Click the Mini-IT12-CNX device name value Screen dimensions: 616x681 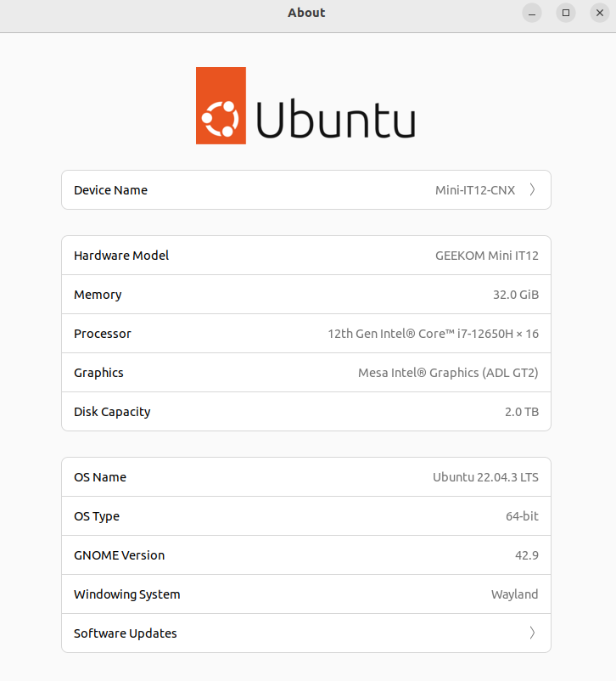pyautogui.click(x=475, y=190)
